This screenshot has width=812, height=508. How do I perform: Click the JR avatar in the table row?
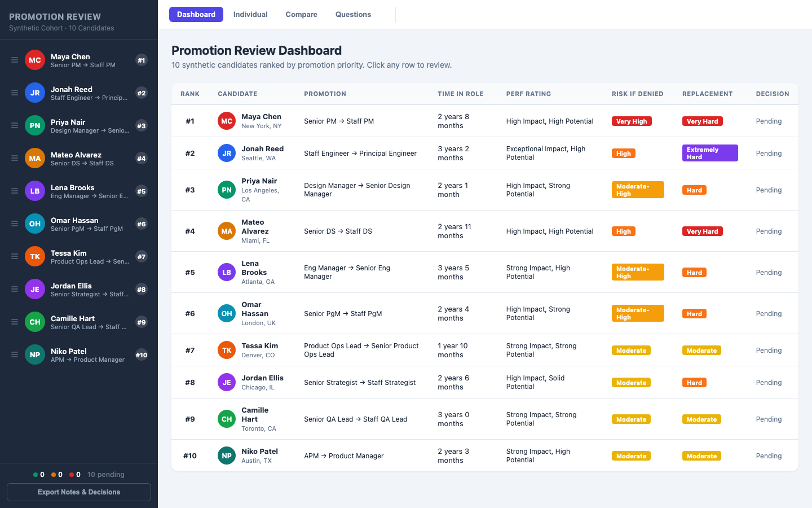click(227, 153)
